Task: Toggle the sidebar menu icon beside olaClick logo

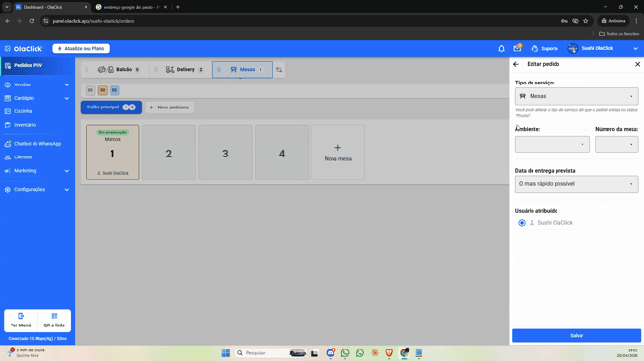Action: click(x=8, y=48)
